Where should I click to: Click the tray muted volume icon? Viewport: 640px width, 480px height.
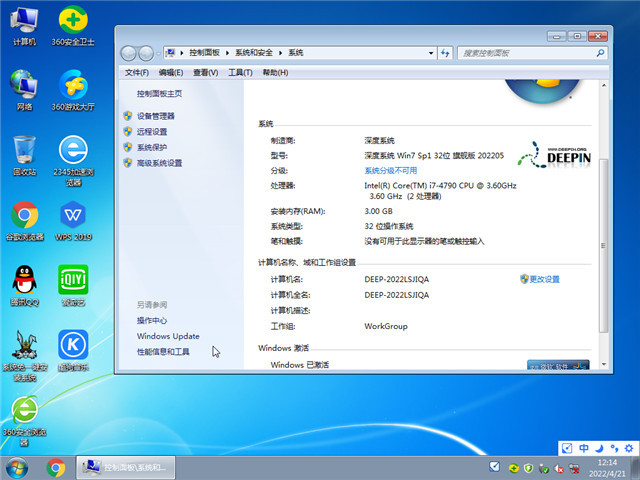[559, 469]
